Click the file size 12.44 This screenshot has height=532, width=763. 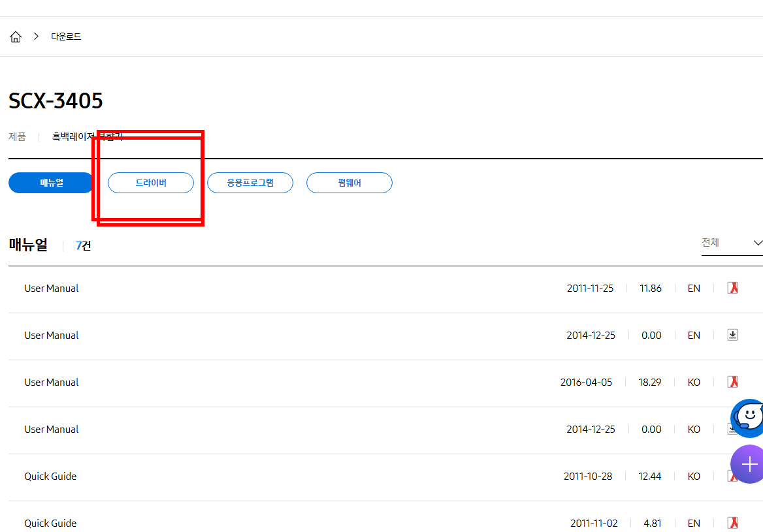(x=649, y=476)
